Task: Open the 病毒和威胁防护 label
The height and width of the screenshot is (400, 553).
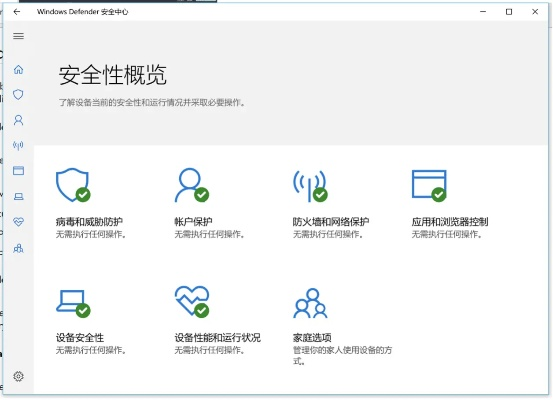Action: pos(89,222)
